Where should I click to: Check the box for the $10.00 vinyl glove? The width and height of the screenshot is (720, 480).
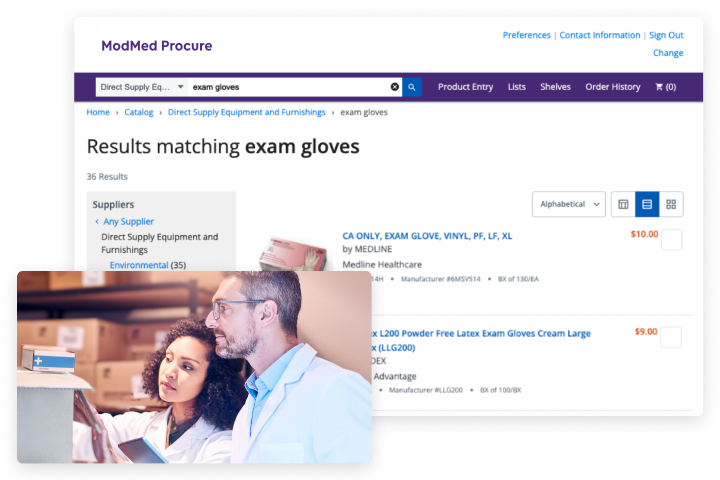point(671,240)
